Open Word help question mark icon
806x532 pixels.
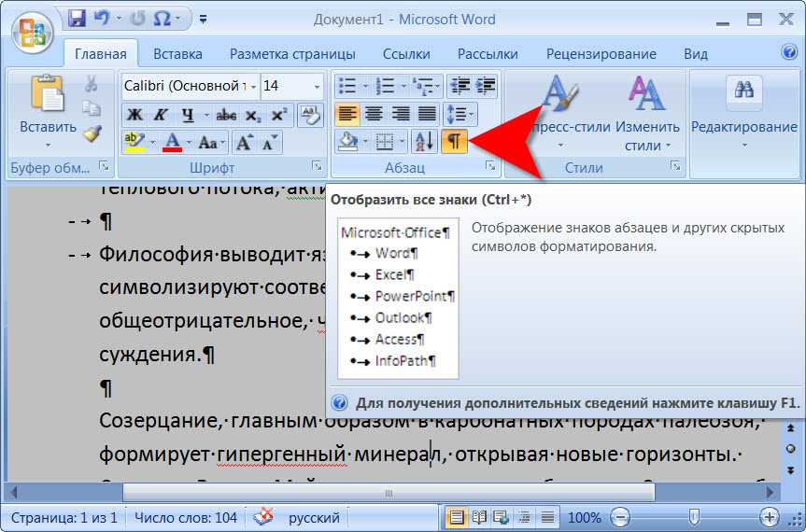[x=789, y=52]
